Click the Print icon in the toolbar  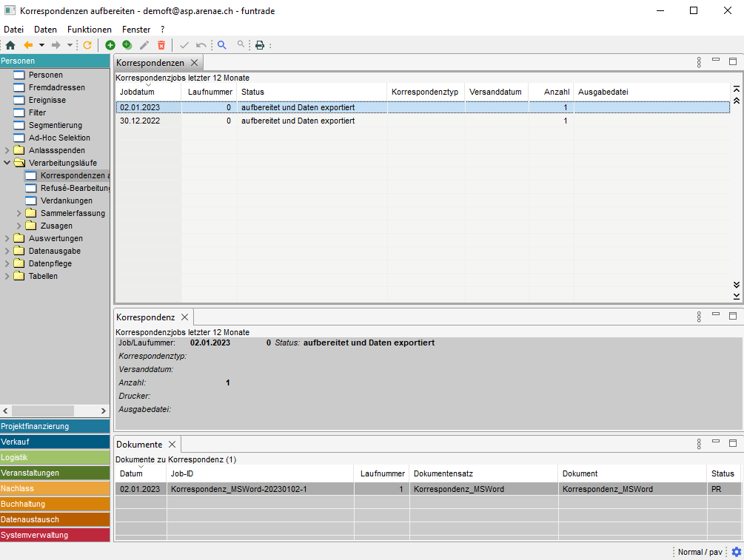[260, 45]
